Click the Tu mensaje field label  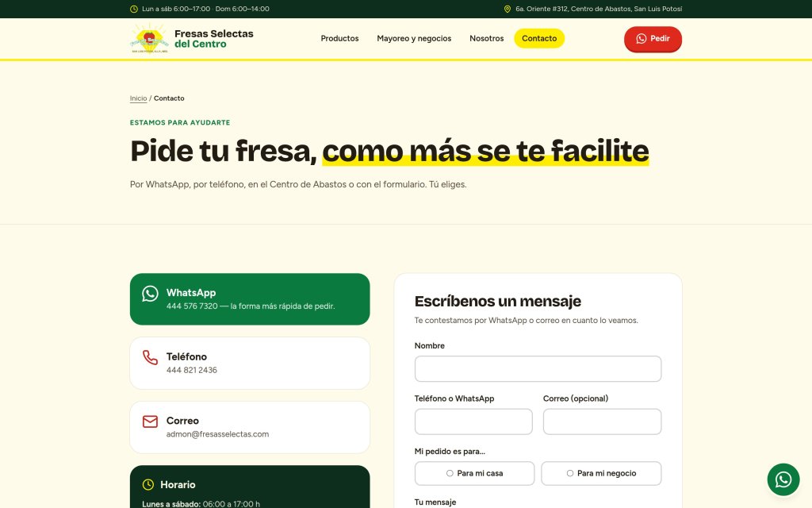(x=435, y=502)
